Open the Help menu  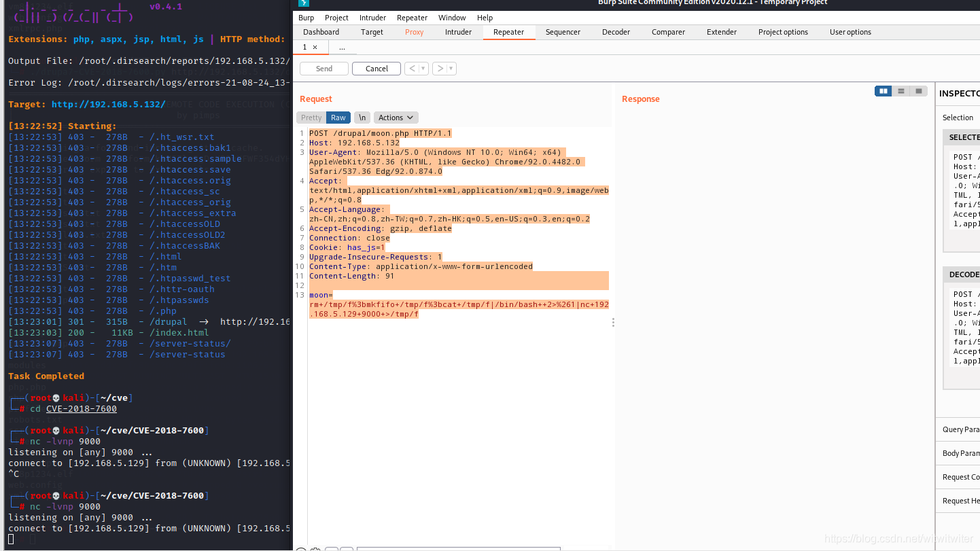click(x=485, y=18)
